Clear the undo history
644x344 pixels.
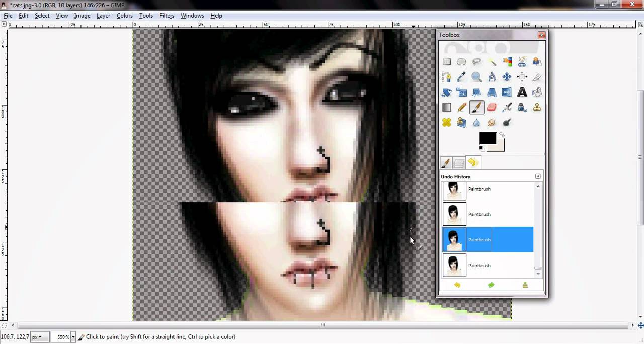coord(525,285)
